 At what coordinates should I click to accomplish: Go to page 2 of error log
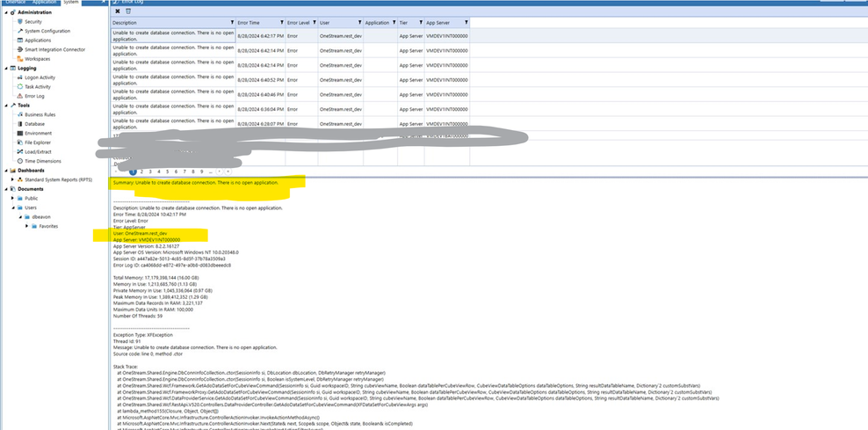tap(141, 171)
